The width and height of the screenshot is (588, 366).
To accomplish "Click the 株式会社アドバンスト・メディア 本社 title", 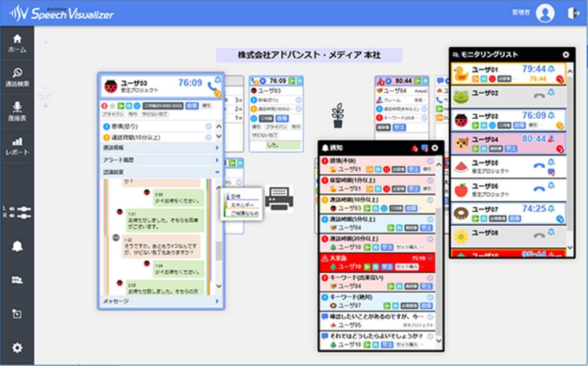I will point(309,55).
